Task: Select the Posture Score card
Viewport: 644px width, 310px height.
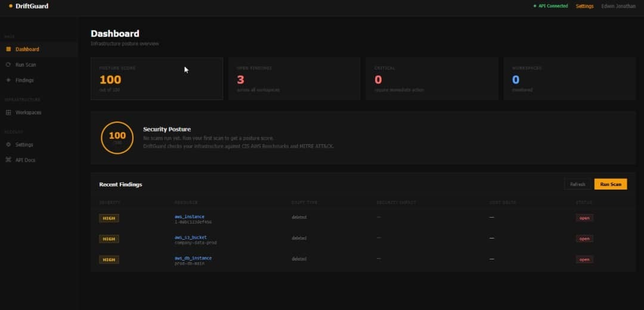Action: (x=157, y=79)
